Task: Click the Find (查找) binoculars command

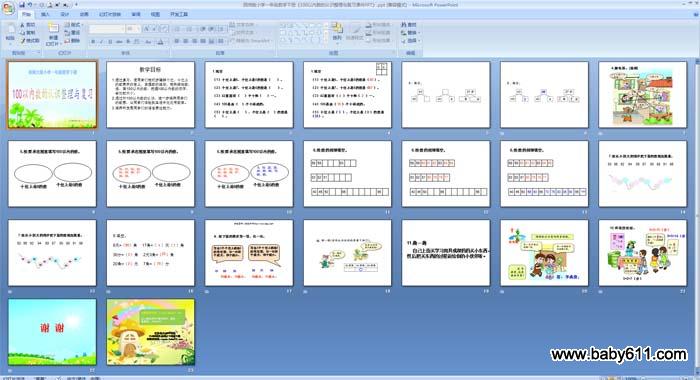Action: point(408,25)
